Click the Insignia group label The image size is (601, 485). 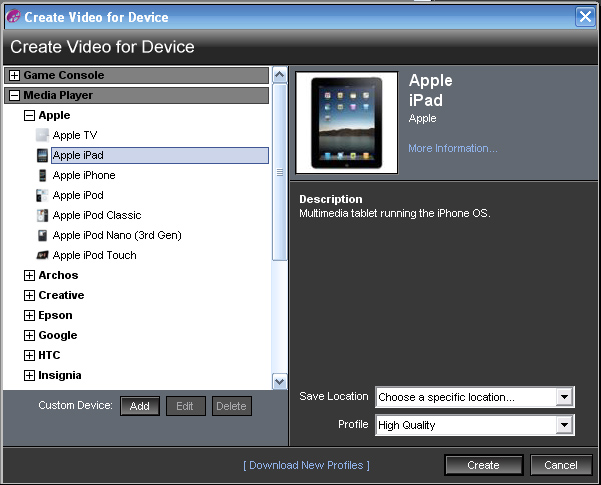click(x=60, y=375)
